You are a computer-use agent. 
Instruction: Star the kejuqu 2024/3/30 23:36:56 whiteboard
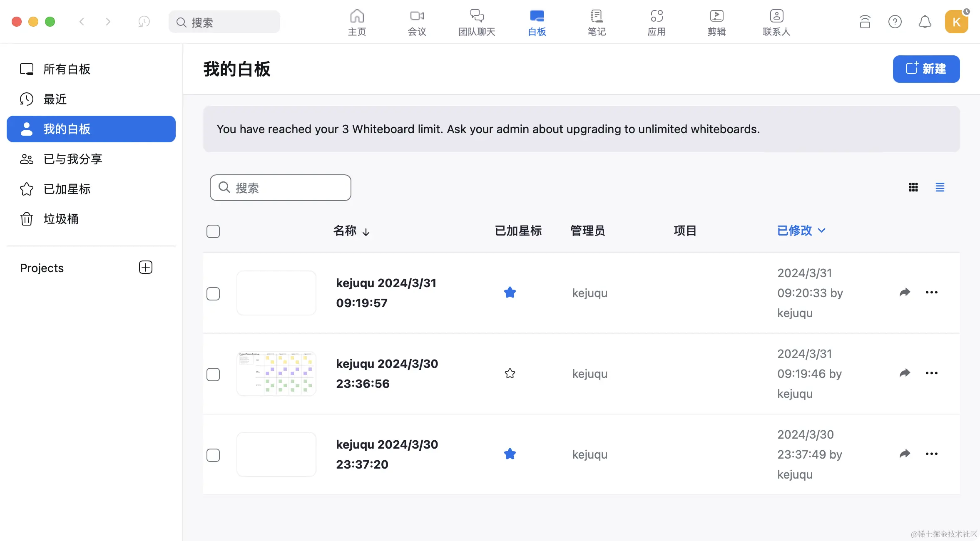coord(510,374)
